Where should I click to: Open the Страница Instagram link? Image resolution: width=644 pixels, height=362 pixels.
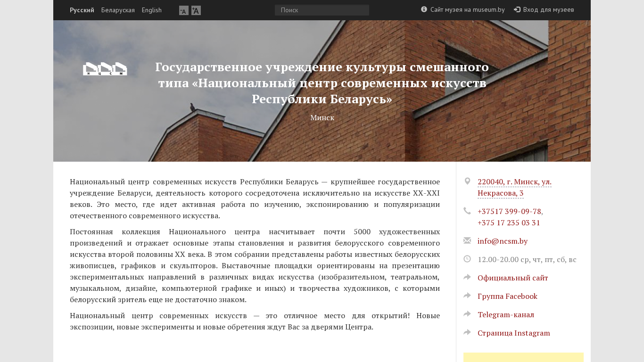514,333
